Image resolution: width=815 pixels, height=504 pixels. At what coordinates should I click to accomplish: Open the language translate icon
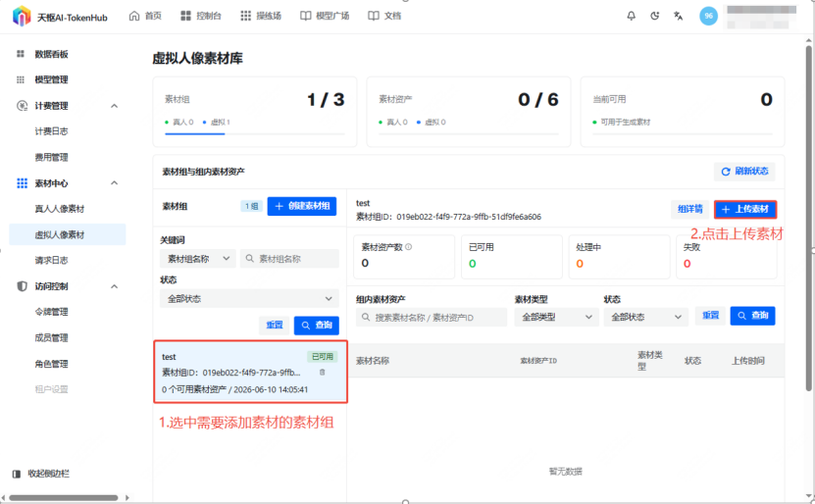[x=679, y=16]
